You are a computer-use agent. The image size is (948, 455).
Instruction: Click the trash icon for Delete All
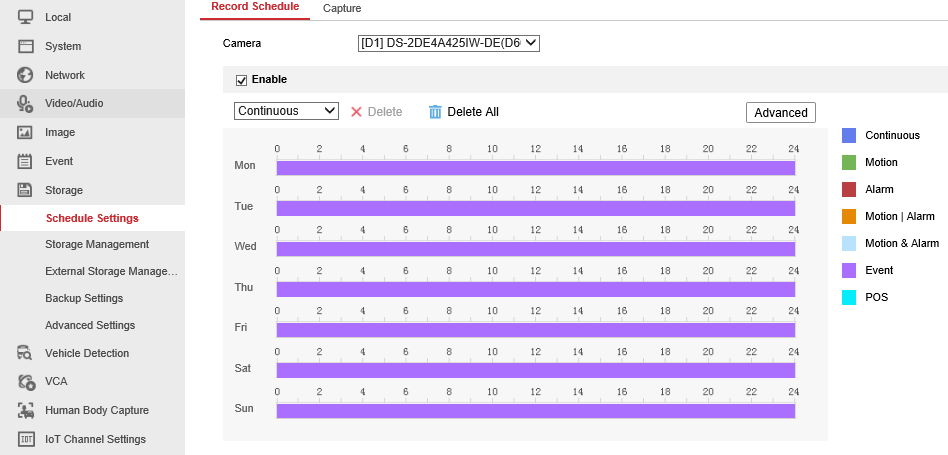click(x=435, y=112)
